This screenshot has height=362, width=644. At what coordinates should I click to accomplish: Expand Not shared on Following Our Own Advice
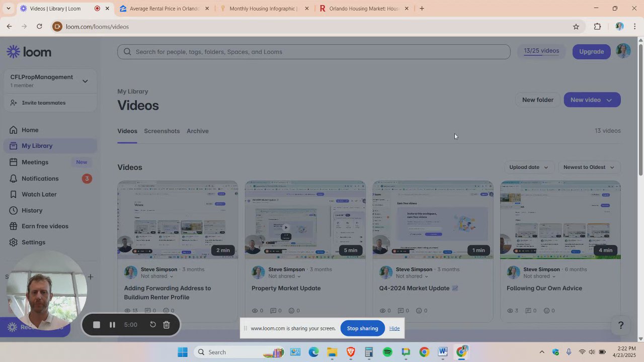pyautogui.click(x=539, y=276)
